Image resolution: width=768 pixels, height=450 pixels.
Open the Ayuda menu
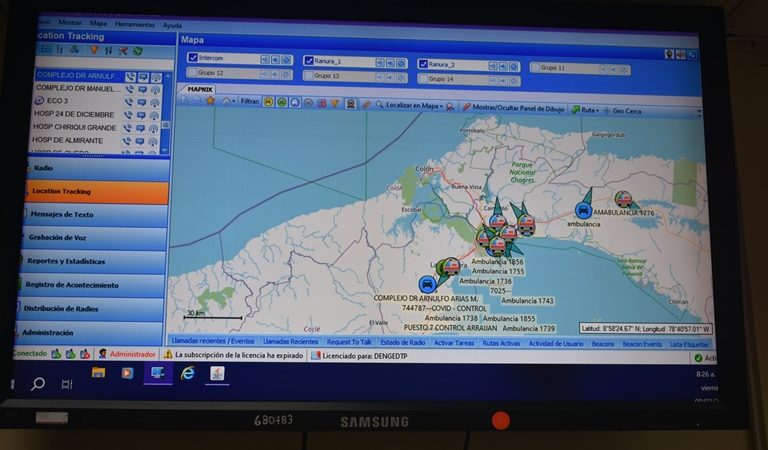tap(172, 25)
